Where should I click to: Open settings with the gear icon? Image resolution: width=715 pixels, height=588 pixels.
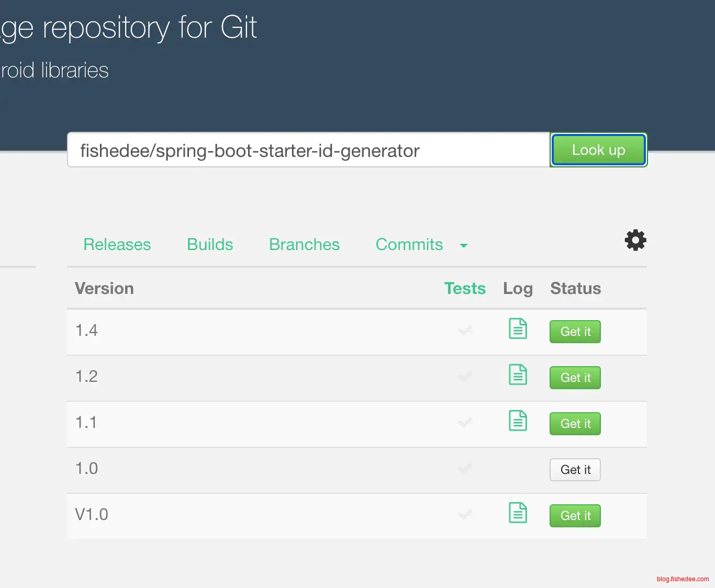click(x=635, y=240)
